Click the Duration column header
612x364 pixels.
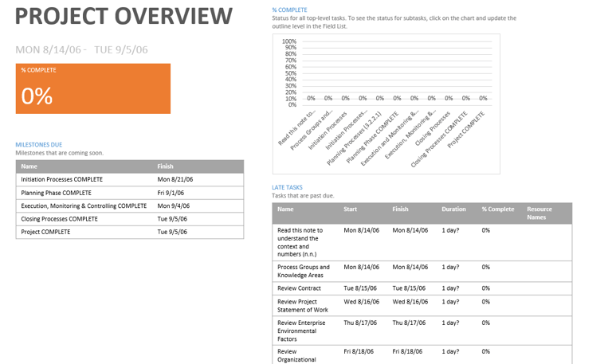(453, 209)
